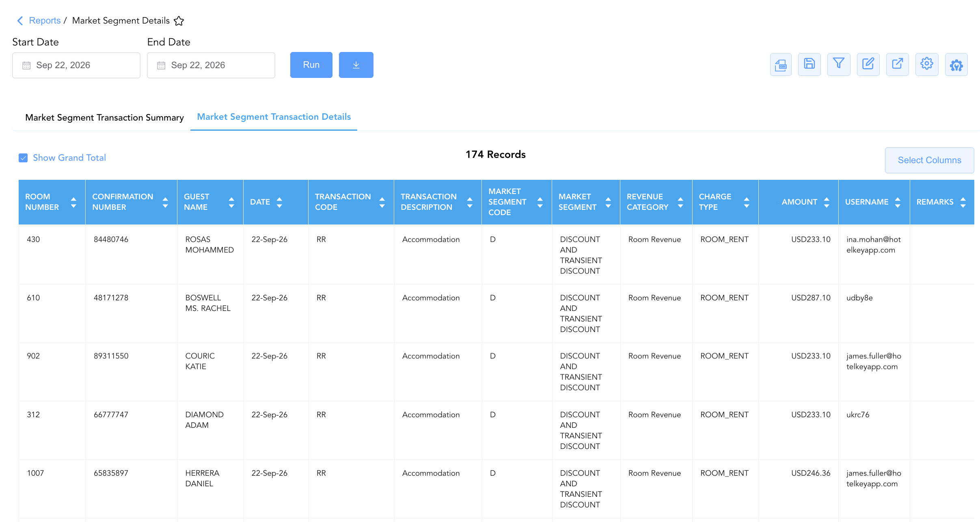The width and height of the screenshot is (980, 522).
Task: Open the filter funnel icon
Action: tap(839, 65)
